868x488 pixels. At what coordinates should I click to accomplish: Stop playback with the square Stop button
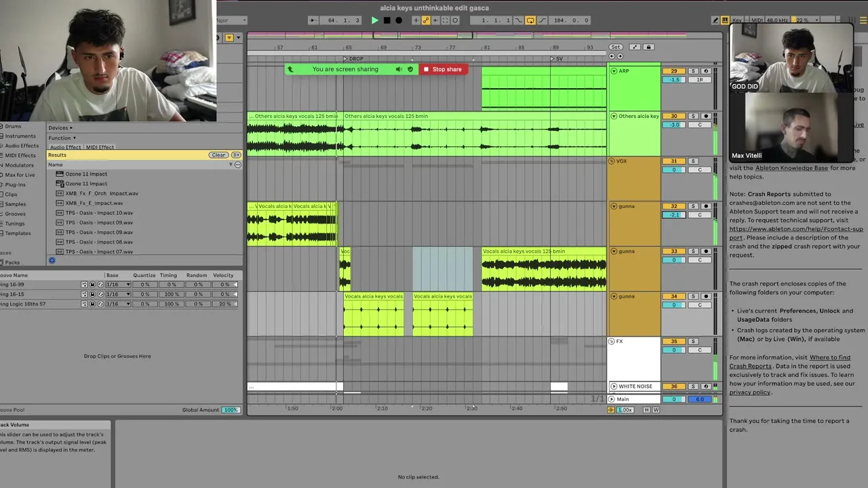tap(387, 20)
